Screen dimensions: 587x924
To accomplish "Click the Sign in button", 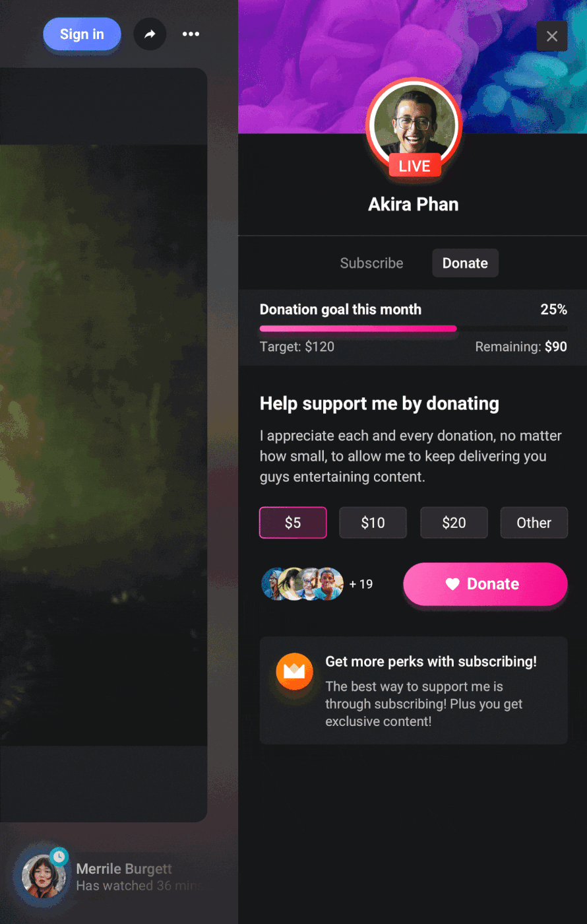I will coord(82,34).
